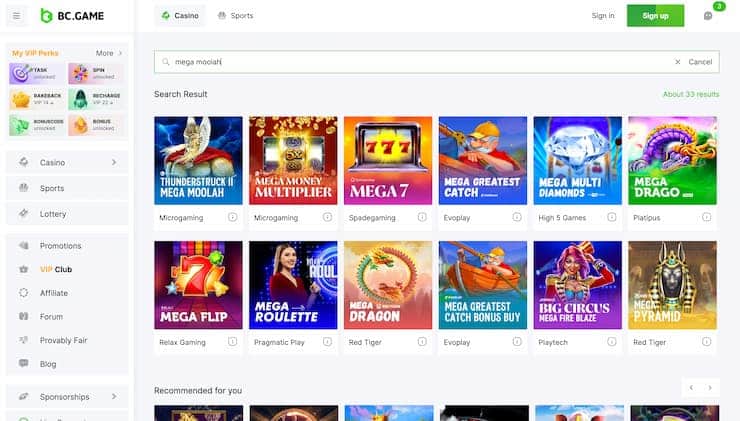
Task: Launch Thunderstruck II Mega Moolah game
Action: pos(198,160)
